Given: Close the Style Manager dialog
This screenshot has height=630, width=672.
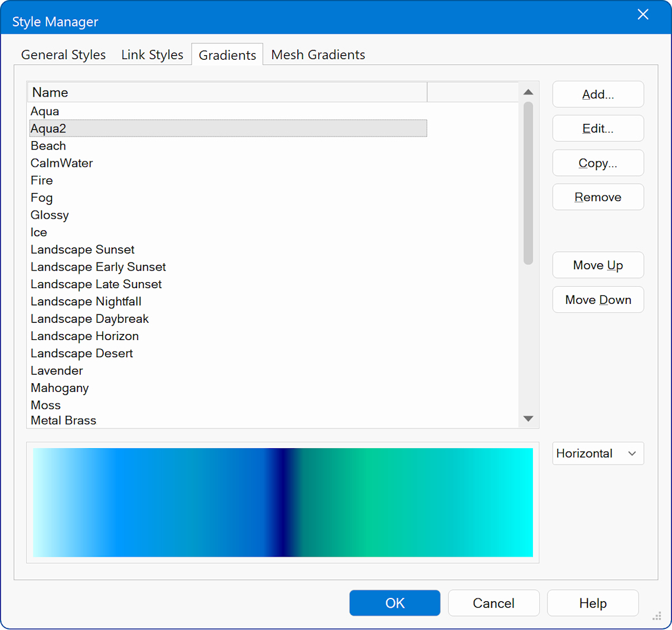Looking at the screenshot, I should coord(642,15).
